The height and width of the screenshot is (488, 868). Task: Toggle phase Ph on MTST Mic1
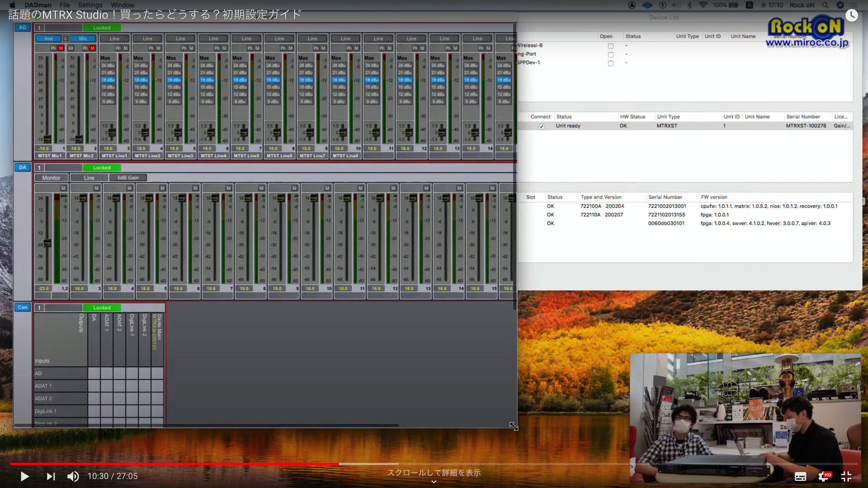[53, 48]
